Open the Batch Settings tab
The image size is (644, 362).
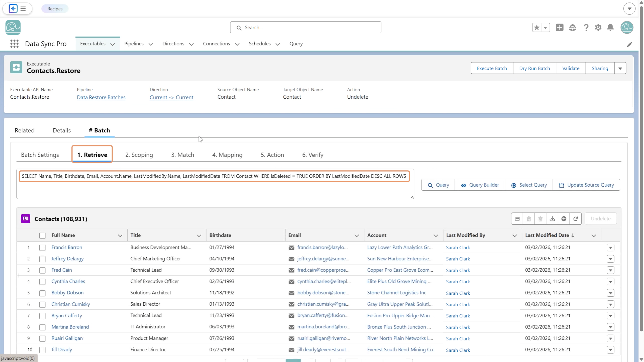coord(40,155)
